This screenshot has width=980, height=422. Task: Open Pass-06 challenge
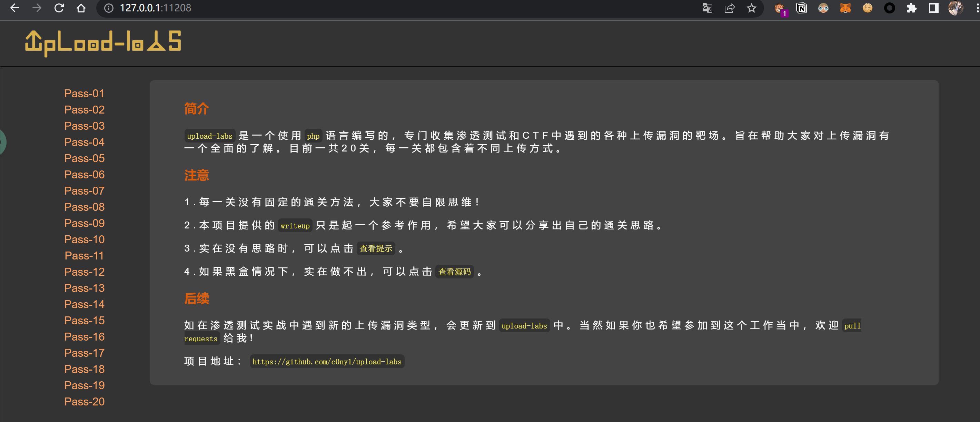[x=84, y=174]
